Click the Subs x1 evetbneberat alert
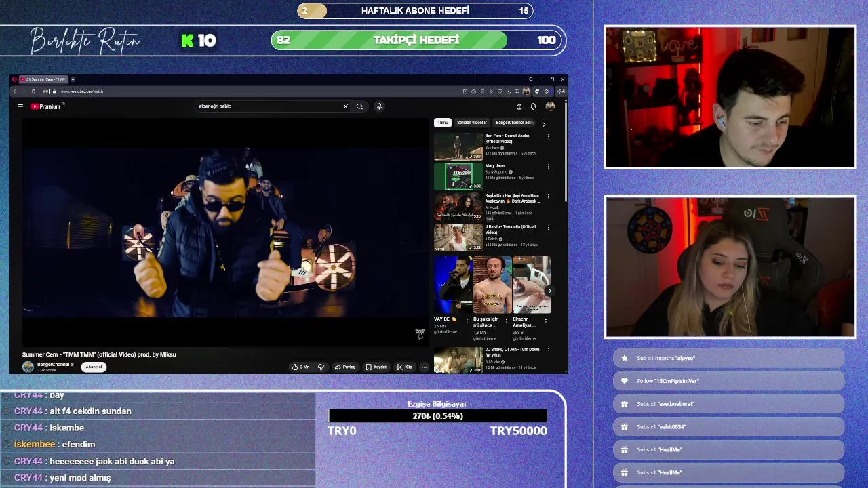868x488 pixels. click(x=729, y=404)
